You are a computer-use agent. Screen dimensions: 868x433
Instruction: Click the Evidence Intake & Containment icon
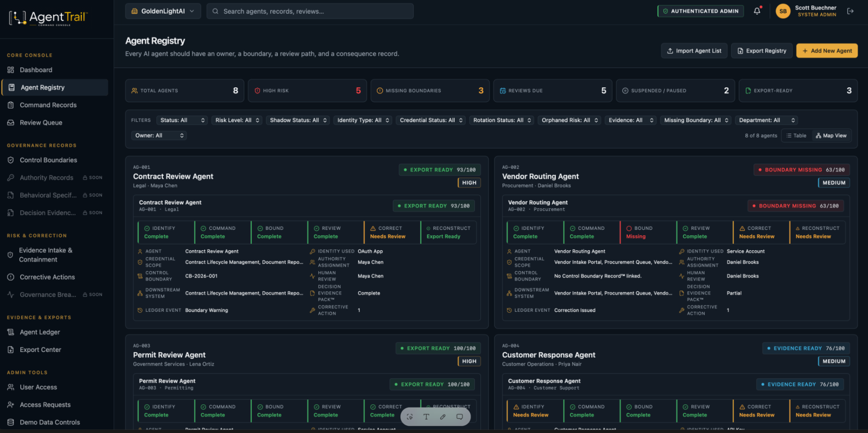pos(10,255)
